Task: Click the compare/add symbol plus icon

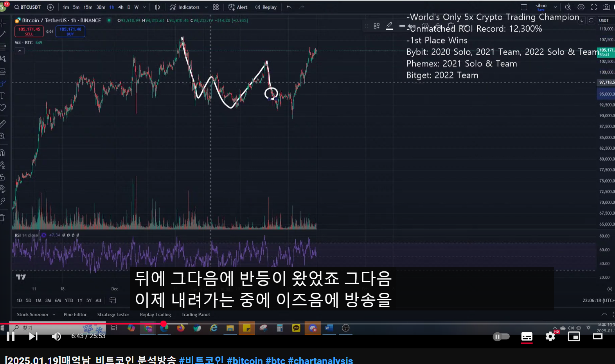Action: [x=50, y=7]
